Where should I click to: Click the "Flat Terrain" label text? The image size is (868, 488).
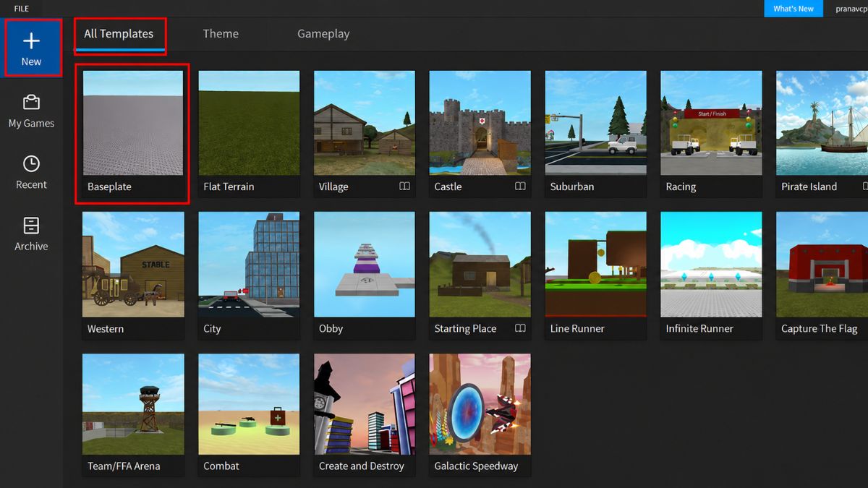click(229, 187)
